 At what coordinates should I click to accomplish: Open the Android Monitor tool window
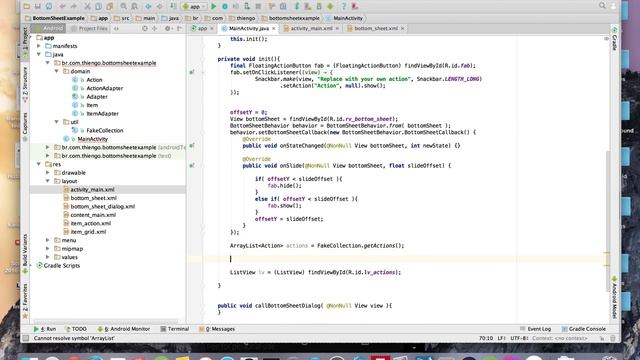pyautogui.click(x=124, y=329)
